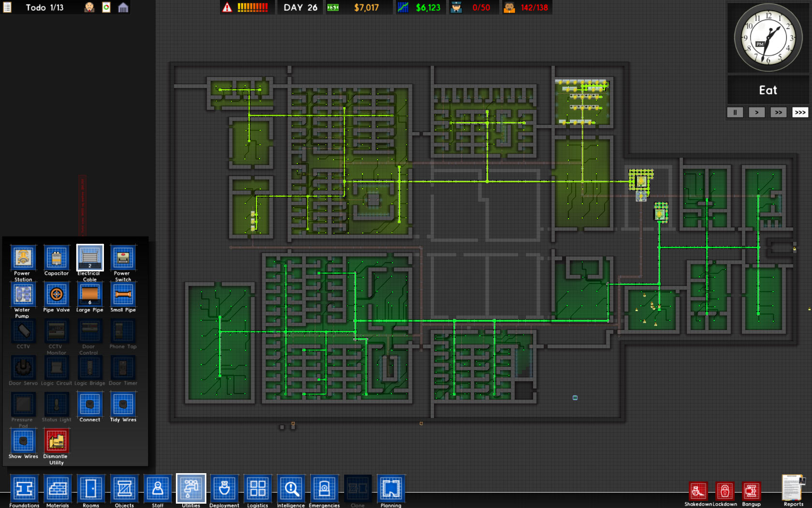
Task: Click the prisoner face icon in top bar
Action: pyautogui.click(x=89, y=7)
